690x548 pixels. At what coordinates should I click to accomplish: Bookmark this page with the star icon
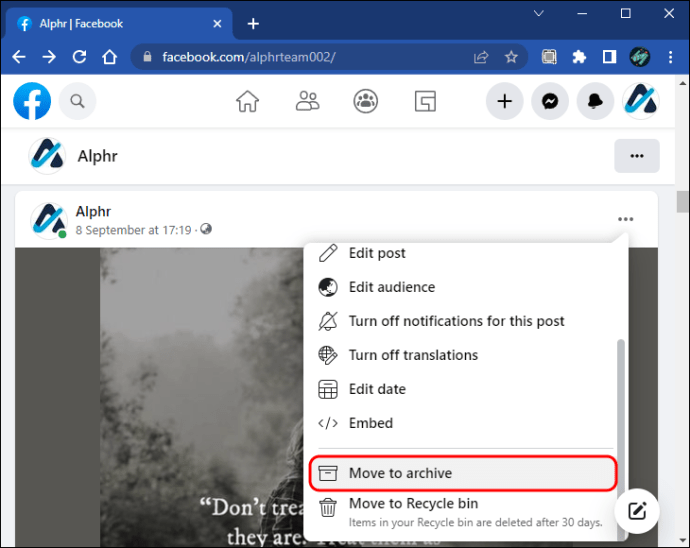pyautogui.click(x=511, y=57)
